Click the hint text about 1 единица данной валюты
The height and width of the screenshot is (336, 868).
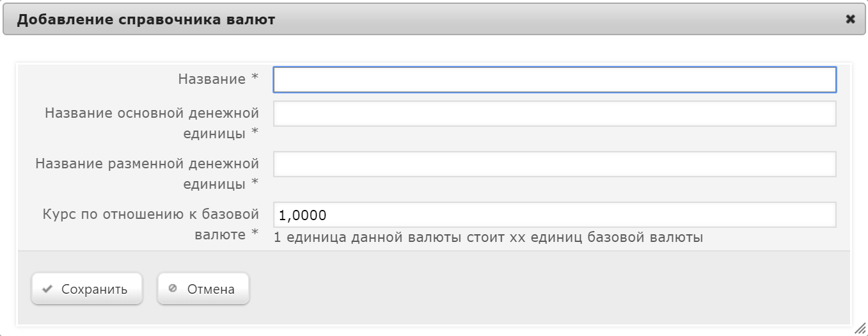[489, 237]
